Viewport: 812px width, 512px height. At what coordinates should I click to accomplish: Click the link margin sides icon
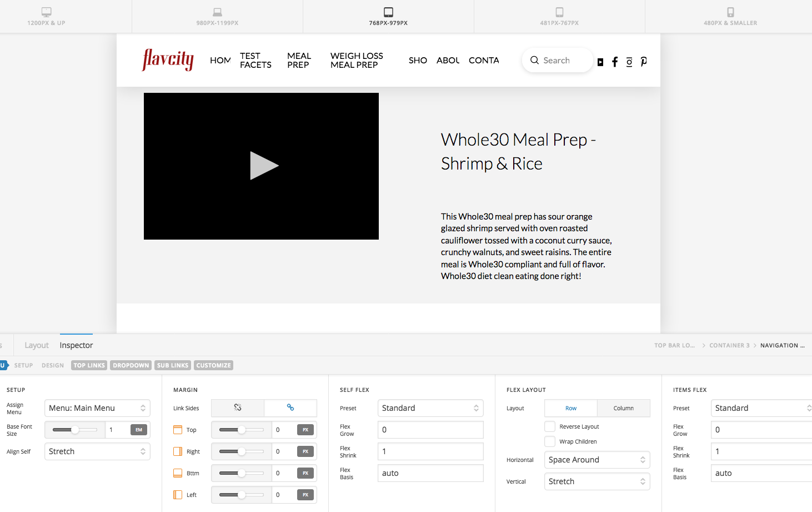click(290, 407)
